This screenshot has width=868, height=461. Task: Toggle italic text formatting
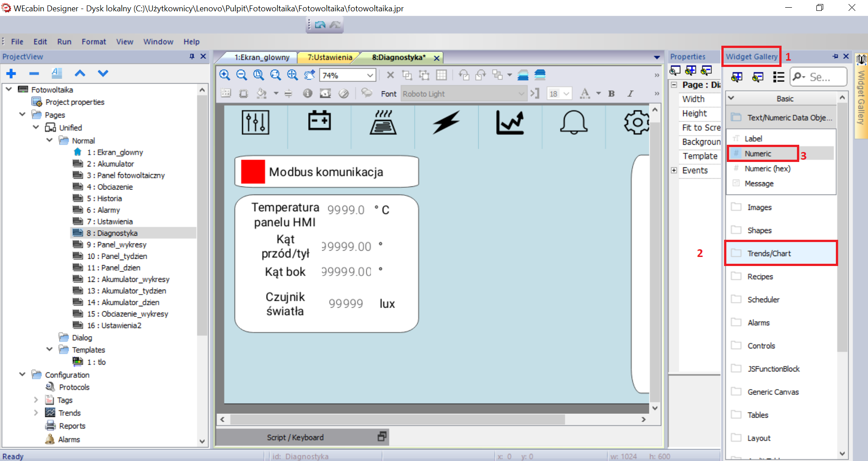(630, 94)
